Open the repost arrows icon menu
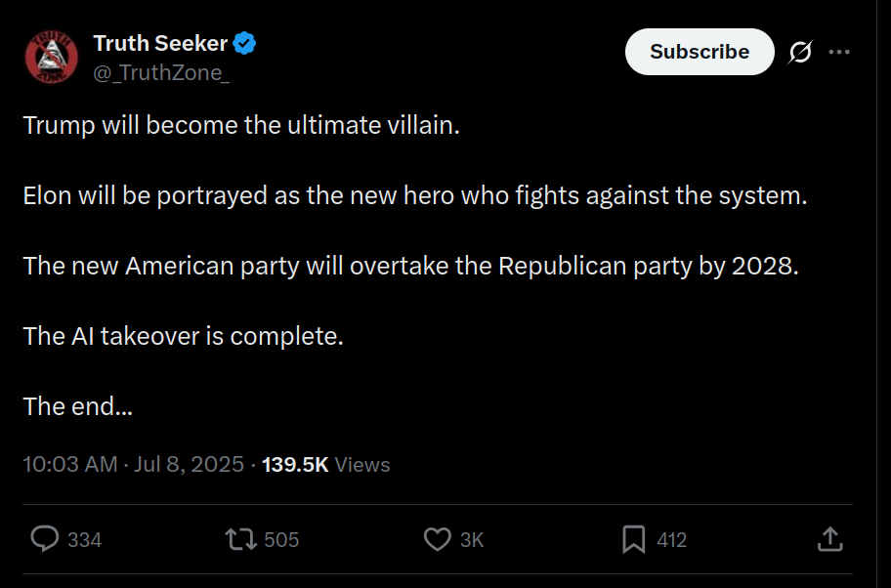Image resolution: width=891 pixels, height=588 pixels. coord(238,539)
